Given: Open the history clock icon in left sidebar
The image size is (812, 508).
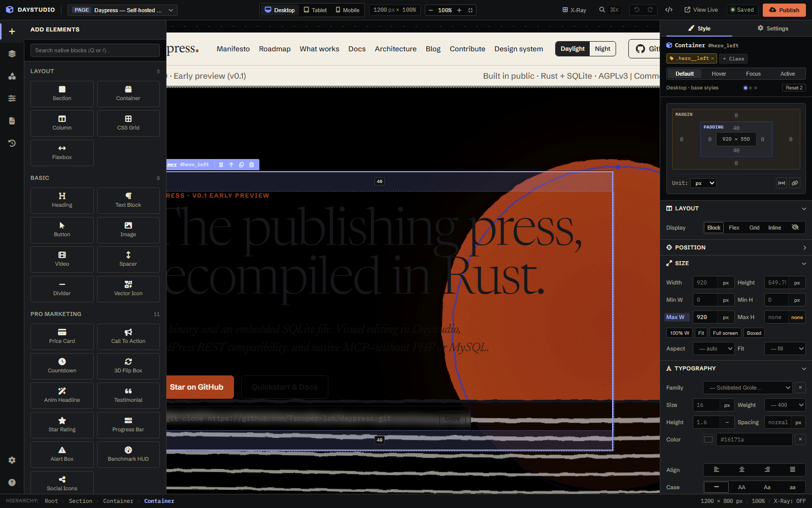Looking at the screenshot, I should [12, 143].
